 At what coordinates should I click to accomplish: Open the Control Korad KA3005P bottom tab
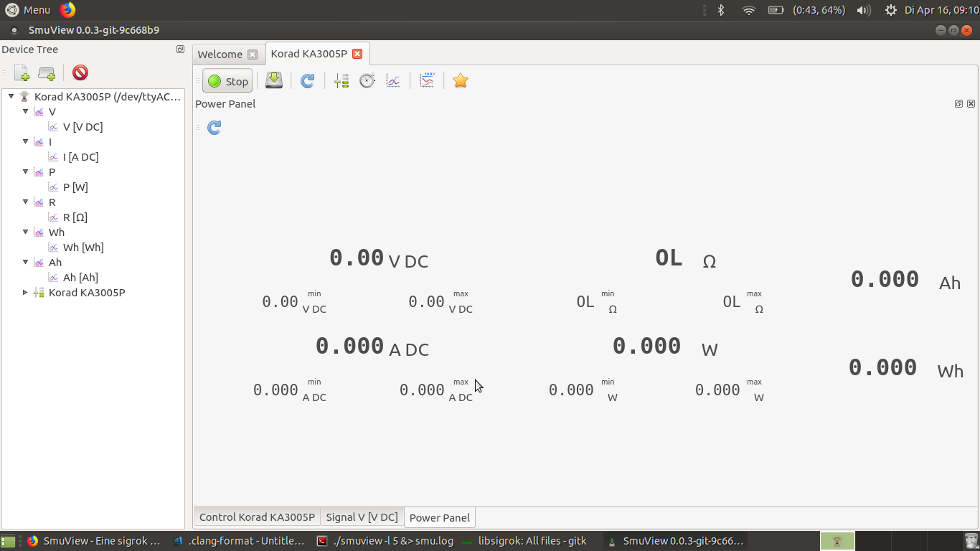click(257, 517)
